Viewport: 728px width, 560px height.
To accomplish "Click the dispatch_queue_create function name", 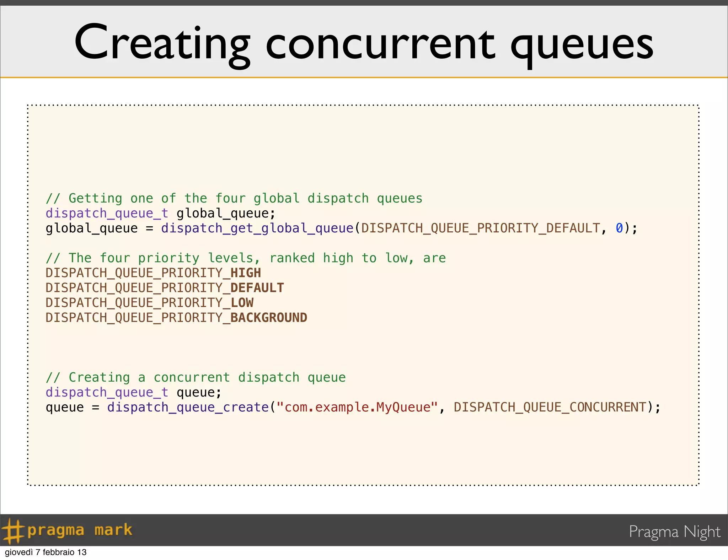I will click(x=188, y=407).
